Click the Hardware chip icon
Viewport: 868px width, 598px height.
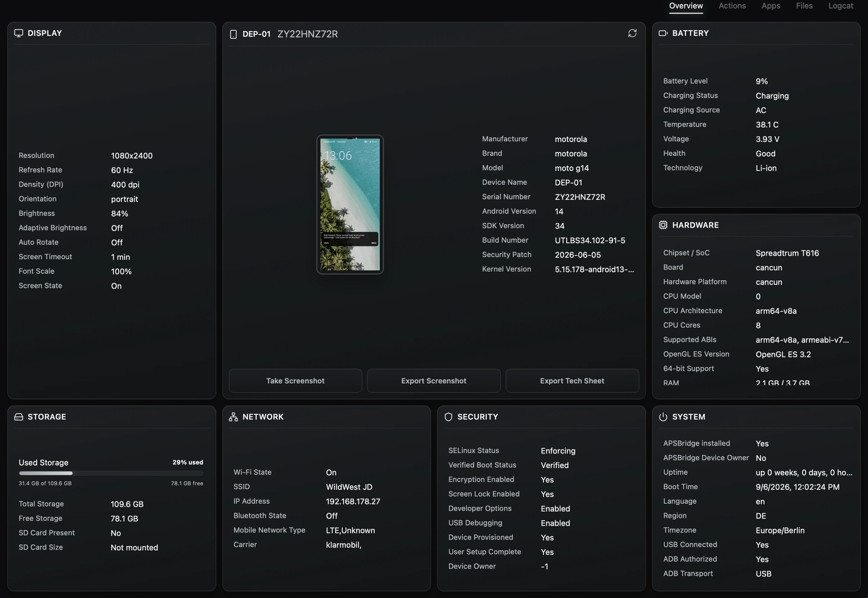tap(663, 225)
